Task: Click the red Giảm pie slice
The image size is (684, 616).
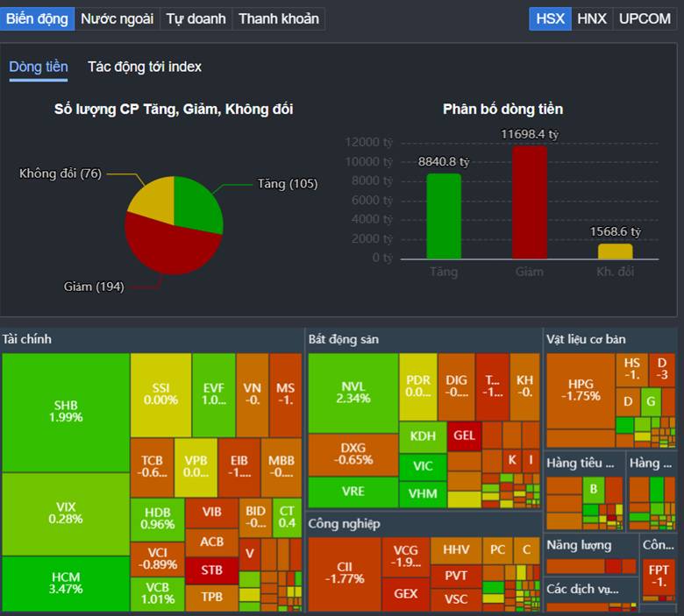Action: [x=171, y=250]
